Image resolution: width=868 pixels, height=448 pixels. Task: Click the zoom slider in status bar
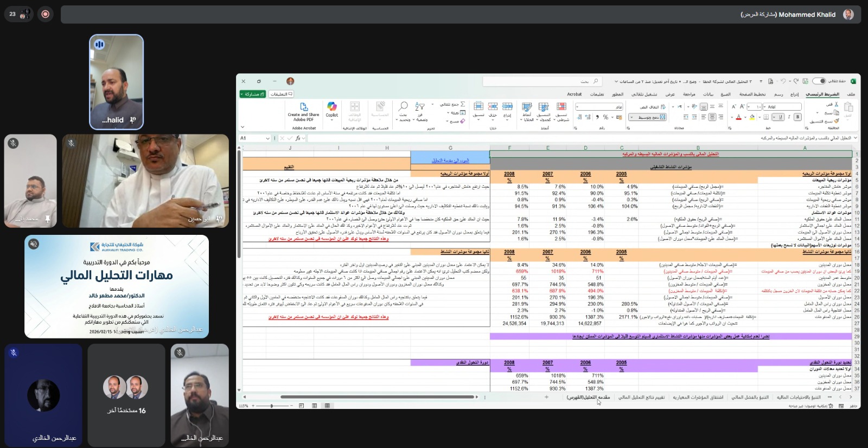point(272,406)
